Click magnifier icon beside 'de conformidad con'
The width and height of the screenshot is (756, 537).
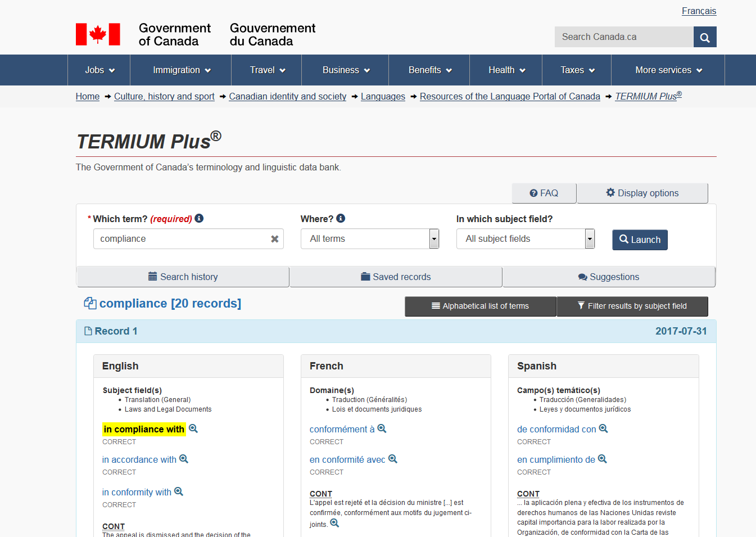[604, 428]
